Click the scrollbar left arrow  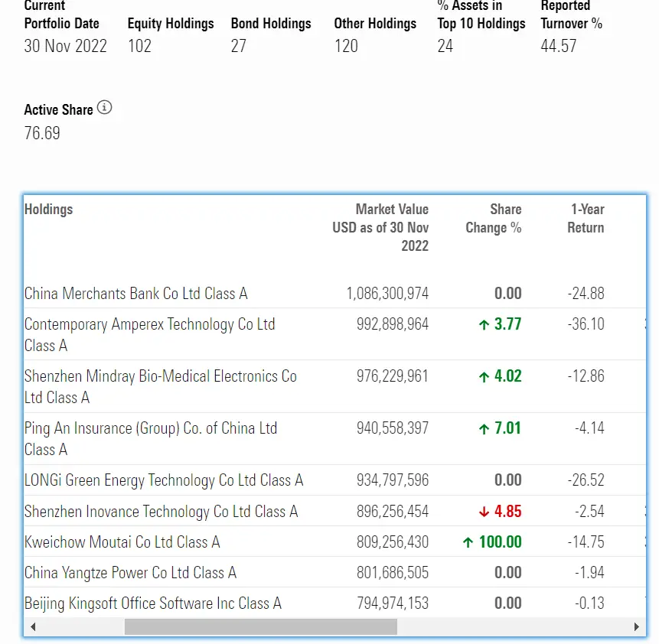(32, 627)
